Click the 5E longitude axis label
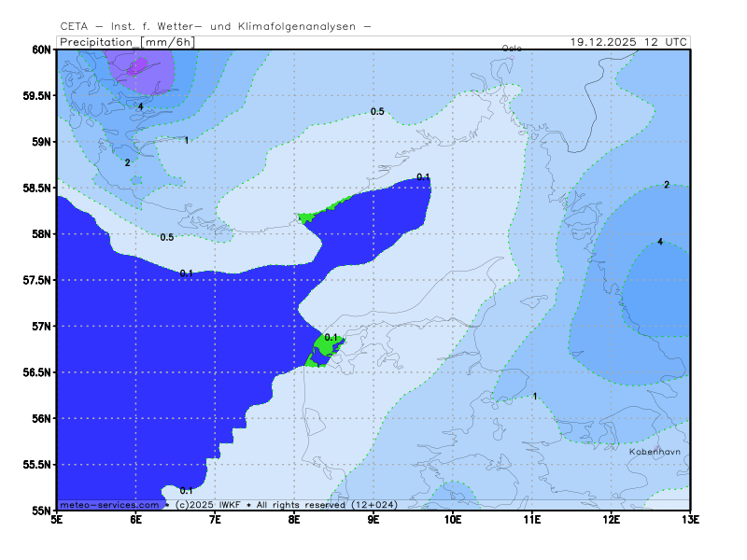The height and width of the screenshot is (560, 747). (x=57, y=519)
